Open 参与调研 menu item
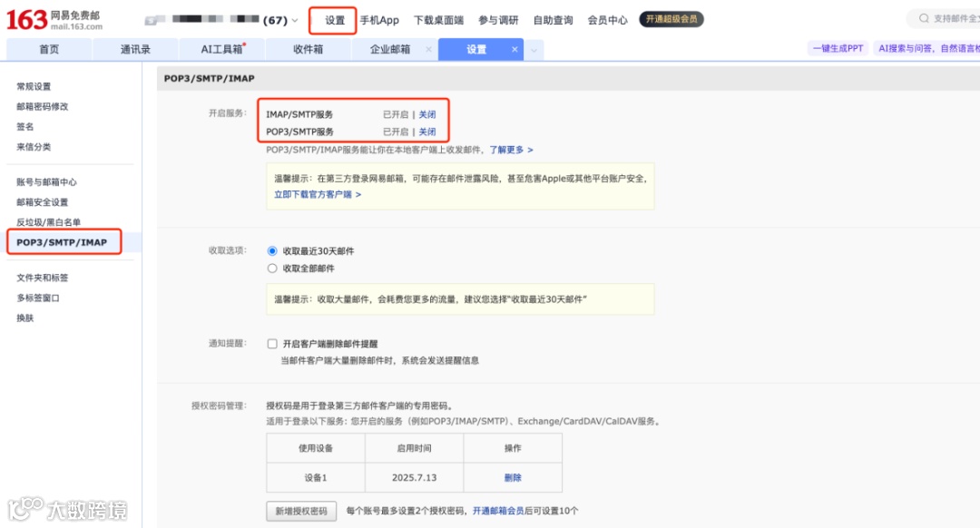Screen dimensions: 980x528 (498, 20)
